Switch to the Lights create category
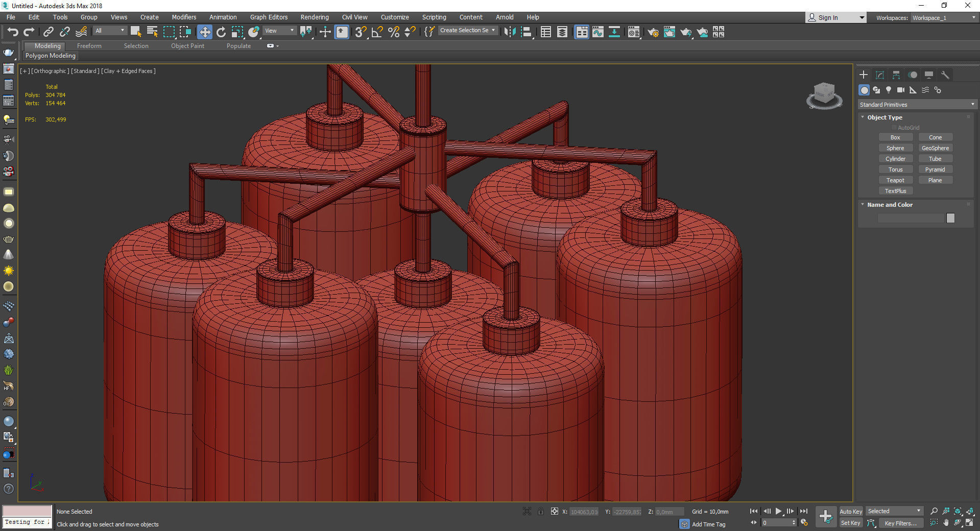This screenshot has width=980, height=531. pyautogui.click(x=889, y=90)
